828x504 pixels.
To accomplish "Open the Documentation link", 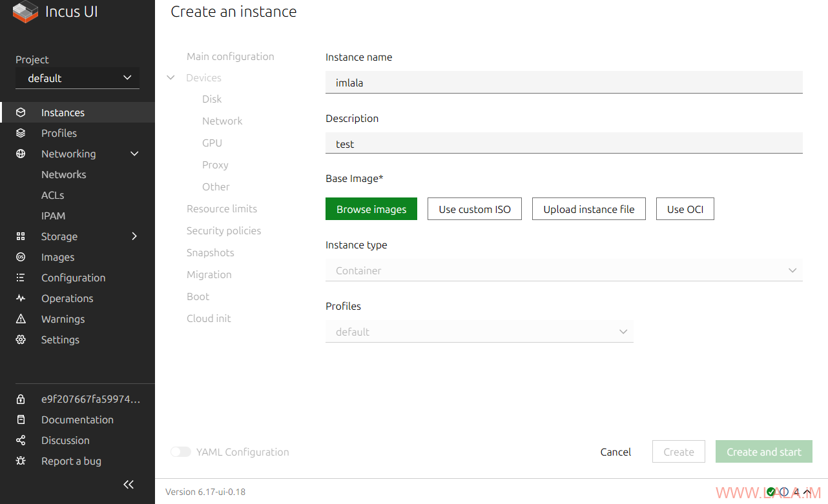I will coord(77,419).
